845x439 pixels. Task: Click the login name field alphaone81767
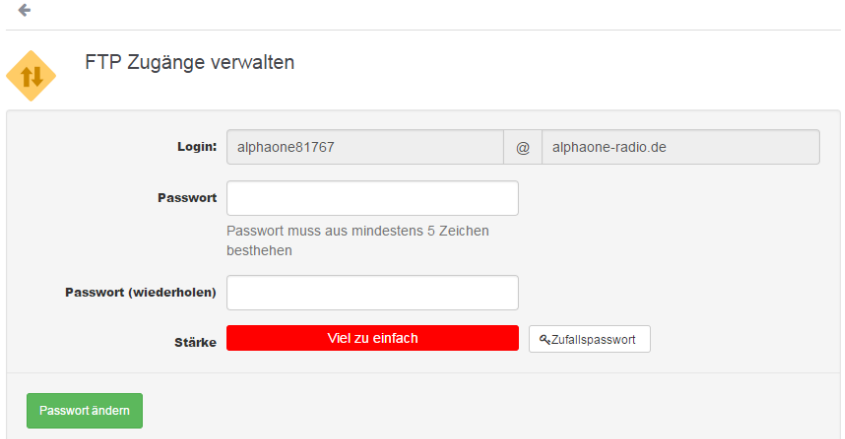point(365,147)
